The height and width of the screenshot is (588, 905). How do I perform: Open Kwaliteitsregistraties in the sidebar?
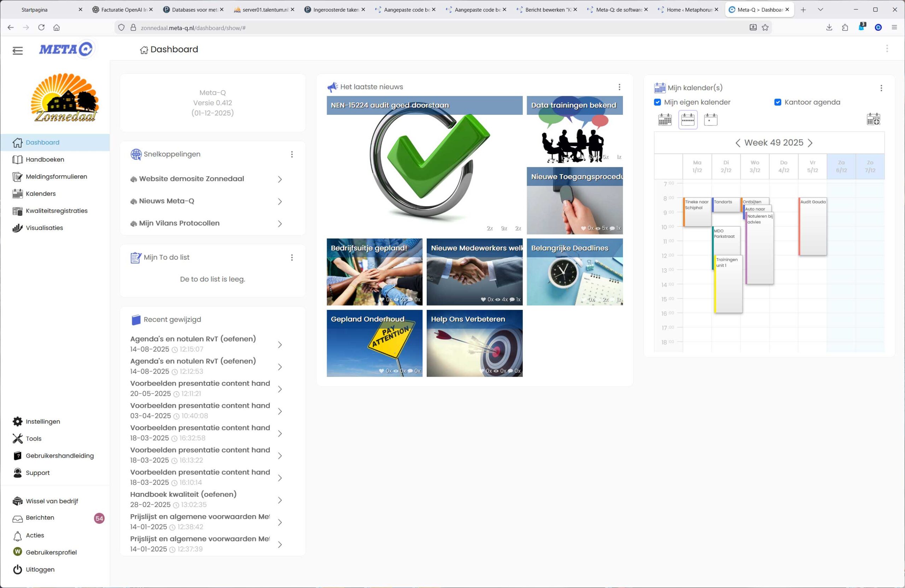click(x=56, y=211)
